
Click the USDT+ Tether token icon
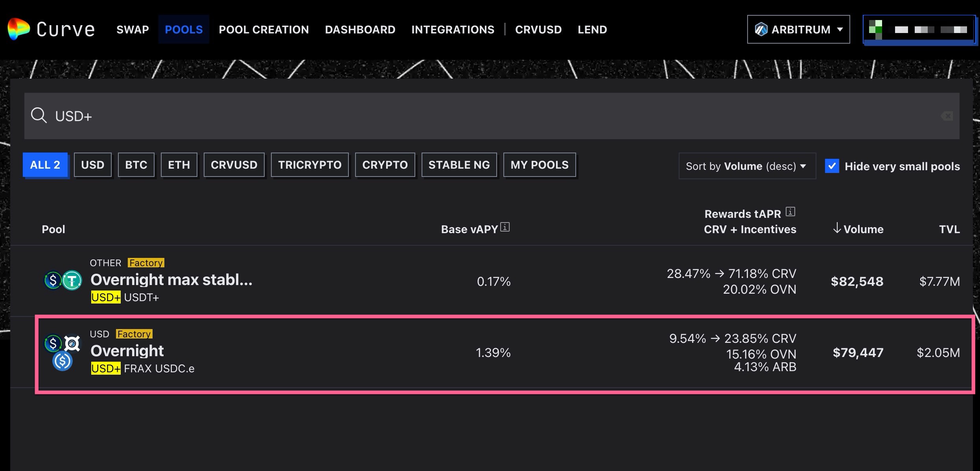(72, 280)
